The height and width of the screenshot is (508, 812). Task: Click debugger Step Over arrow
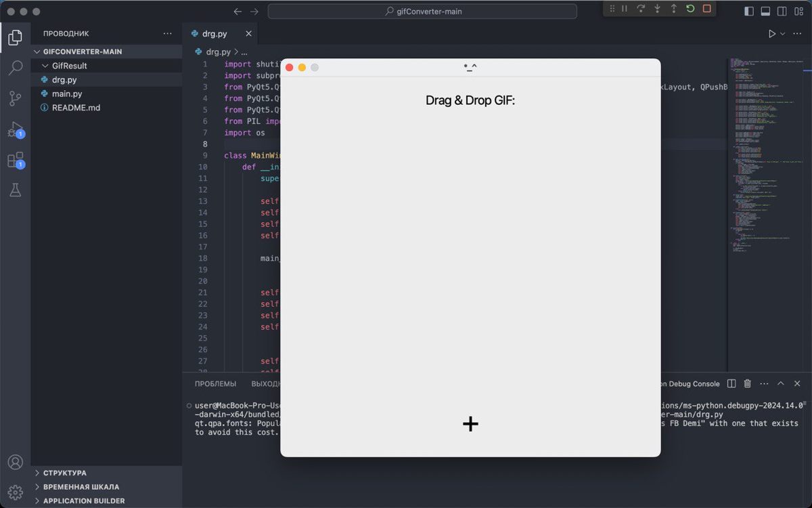pos(641,9)
